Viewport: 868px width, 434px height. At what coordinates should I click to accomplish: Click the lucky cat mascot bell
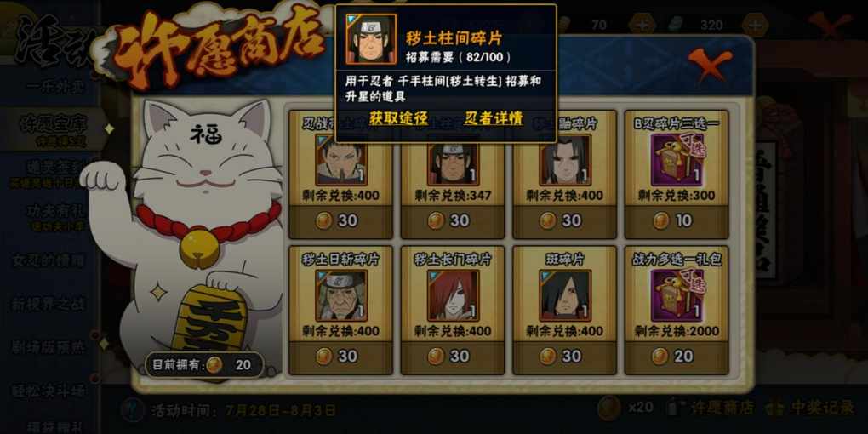click(199, 248)
